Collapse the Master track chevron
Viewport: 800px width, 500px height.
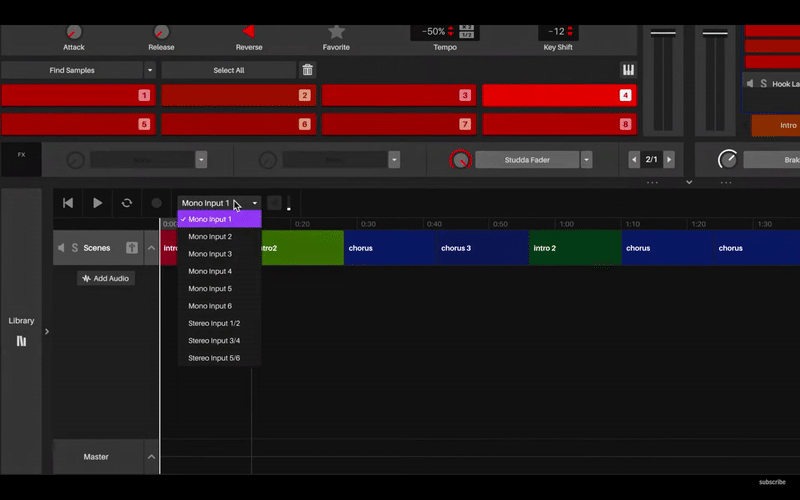(x=152, y=457)
